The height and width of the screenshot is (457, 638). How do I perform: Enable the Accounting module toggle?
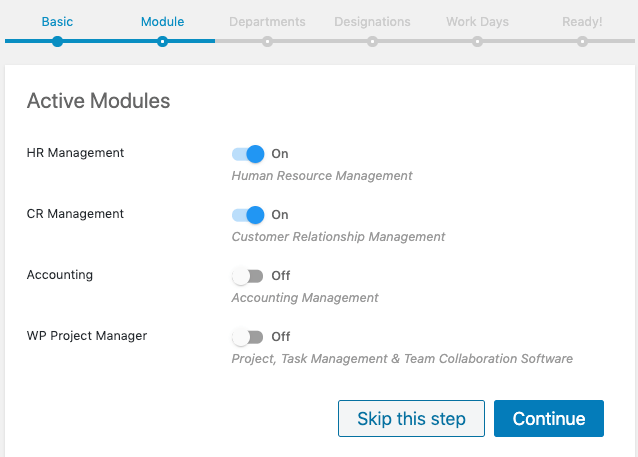248,276
